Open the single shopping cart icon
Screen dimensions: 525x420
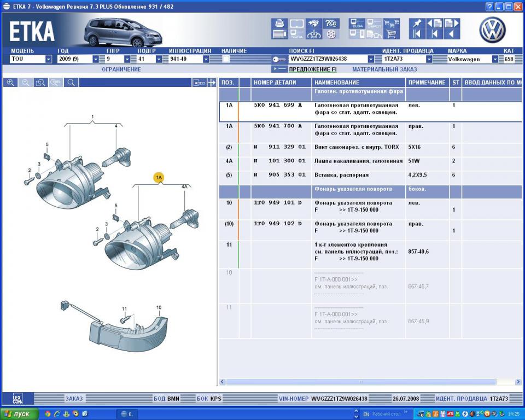tap(391, 34)
